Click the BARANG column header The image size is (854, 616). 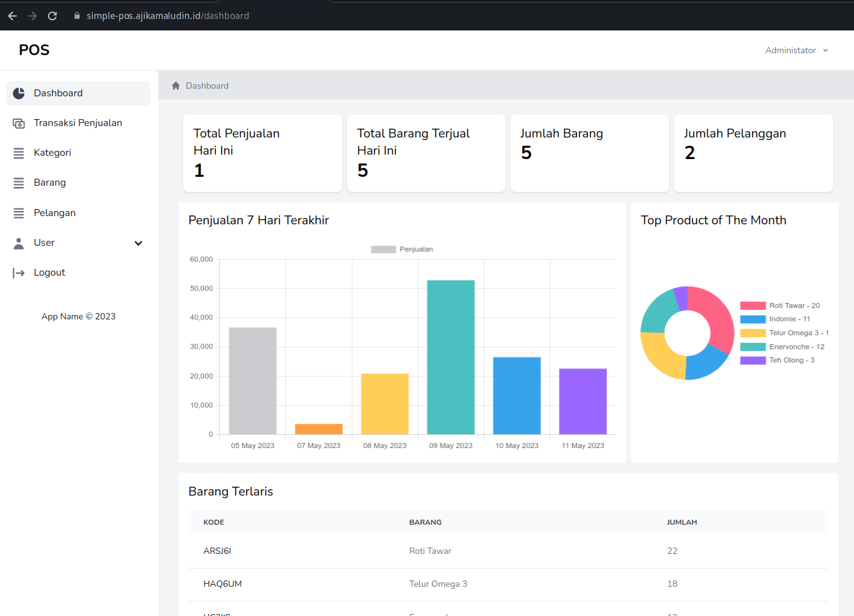pyautogui.click(x=426, y=522)
